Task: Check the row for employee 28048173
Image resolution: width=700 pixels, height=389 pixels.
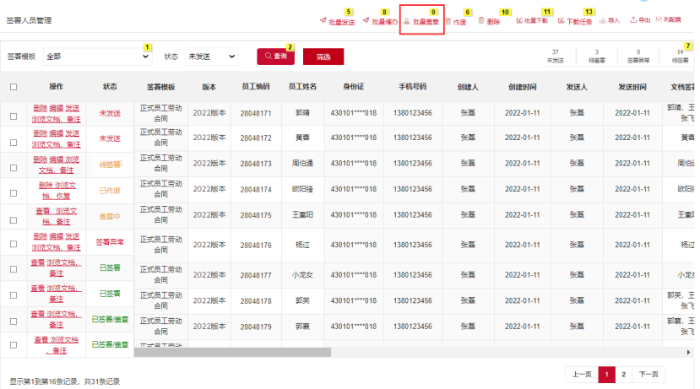Action: tap(13, 167)
